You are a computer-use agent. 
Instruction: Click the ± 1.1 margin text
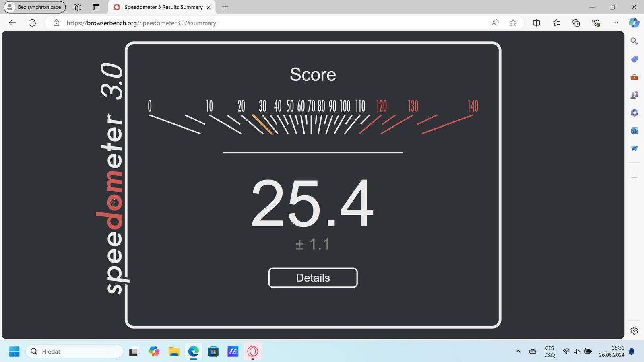point(313,244)
